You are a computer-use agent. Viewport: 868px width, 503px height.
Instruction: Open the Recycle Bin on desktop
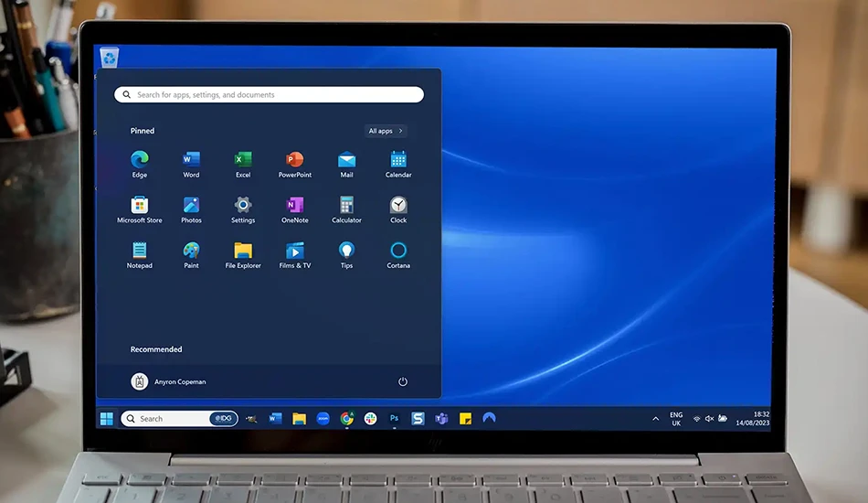tap(109, 58)
